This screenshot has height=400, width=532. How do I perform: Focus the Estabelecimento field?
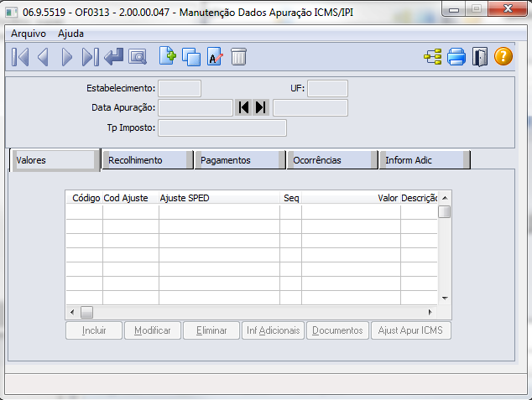pos(180,89)
